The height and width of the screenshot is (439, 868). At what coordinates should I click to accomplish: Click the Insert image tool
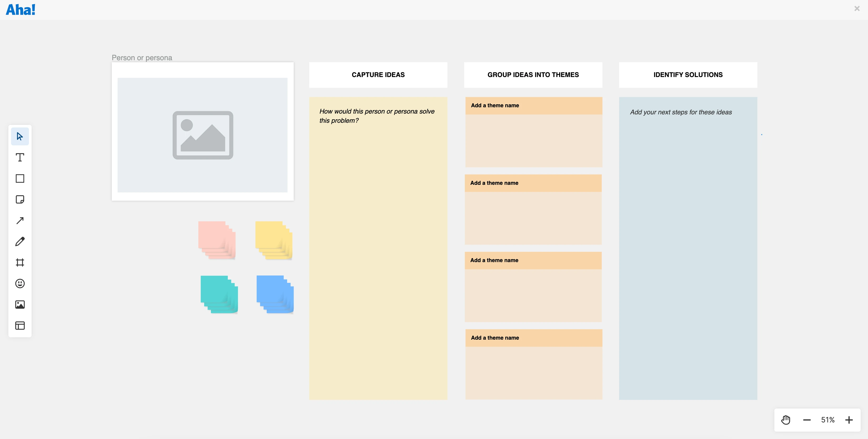pyautogui.click(x=20, y=305)
